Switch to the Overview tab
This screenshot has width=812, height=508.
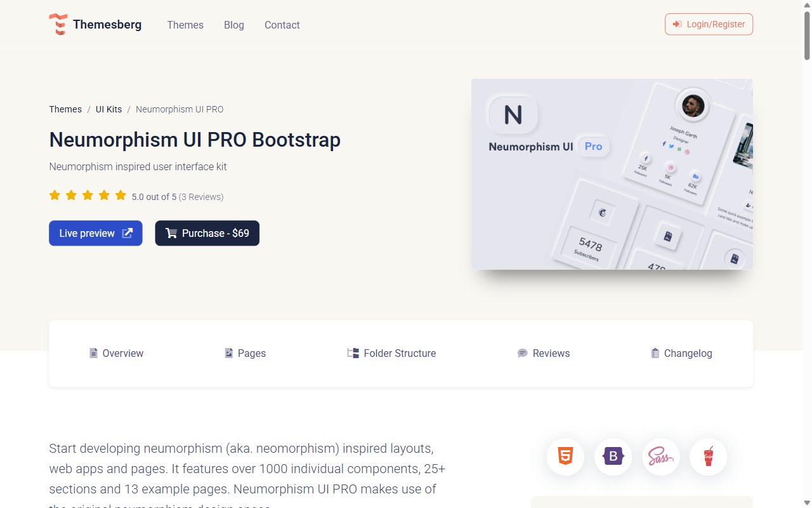[117, 353]
